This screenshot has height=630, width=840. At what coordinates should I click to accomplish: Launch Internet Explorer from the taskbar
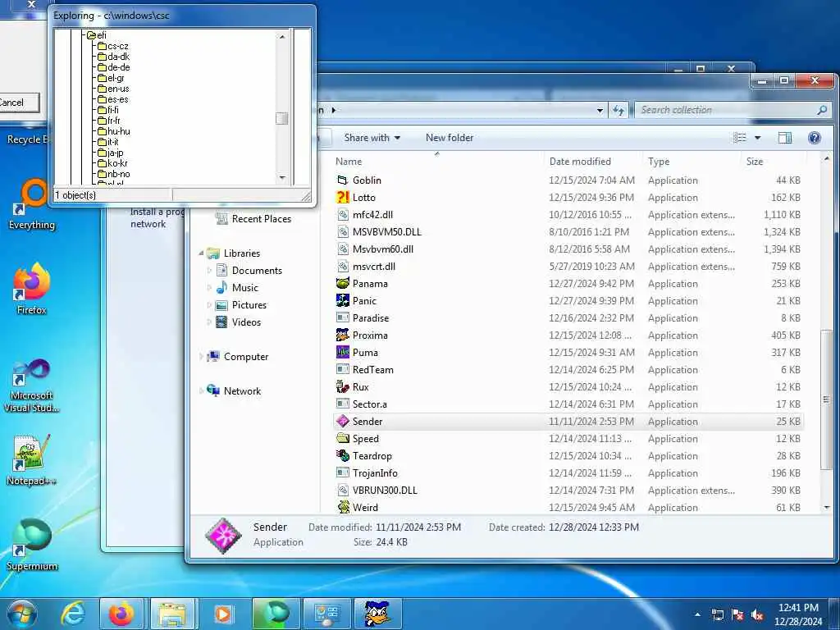point(73,614)
